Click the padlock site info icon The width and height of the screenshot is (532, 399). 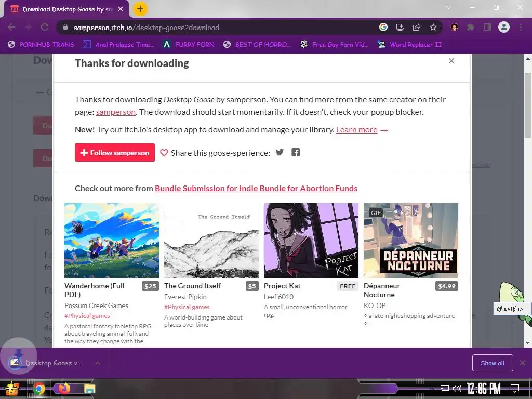coord(65,27)
